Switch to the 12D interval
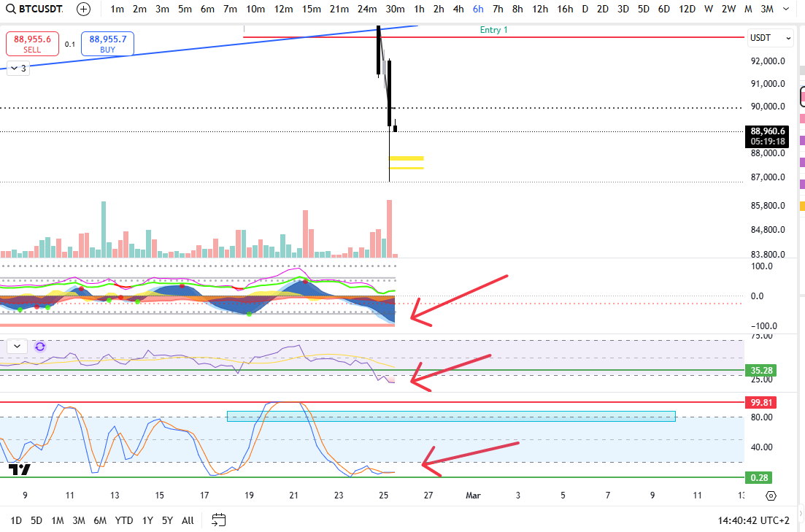Image resolution: width=805 pixels, height=532 pixels. point(687,9)
